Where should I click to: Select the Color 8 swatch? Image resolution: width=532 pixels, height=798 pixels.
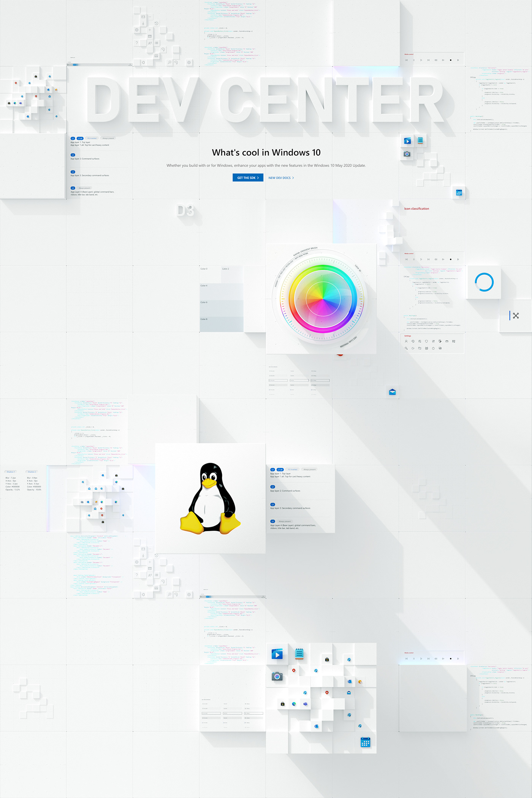[x=222, y=324]
